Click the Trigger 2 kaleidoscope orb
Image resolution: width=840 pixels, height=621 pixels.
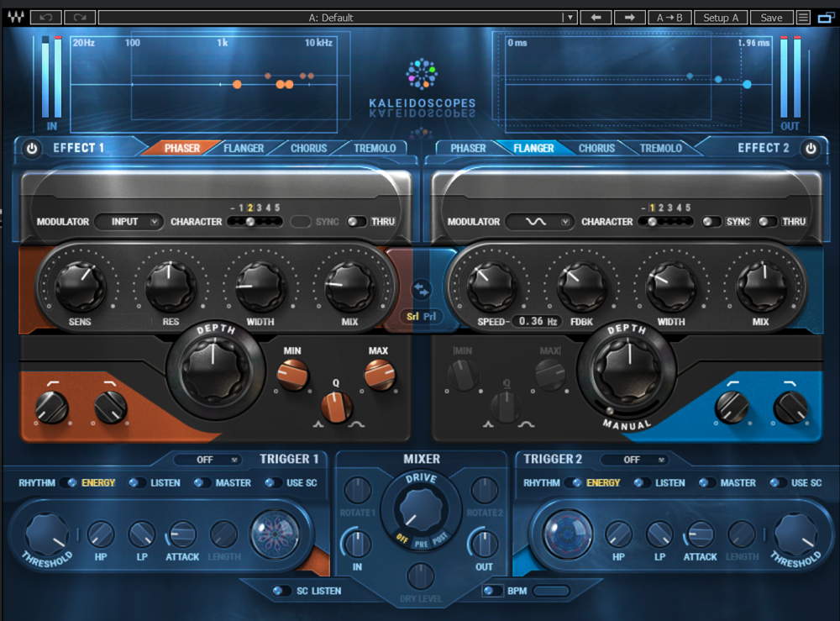click(x=567, y=534)
